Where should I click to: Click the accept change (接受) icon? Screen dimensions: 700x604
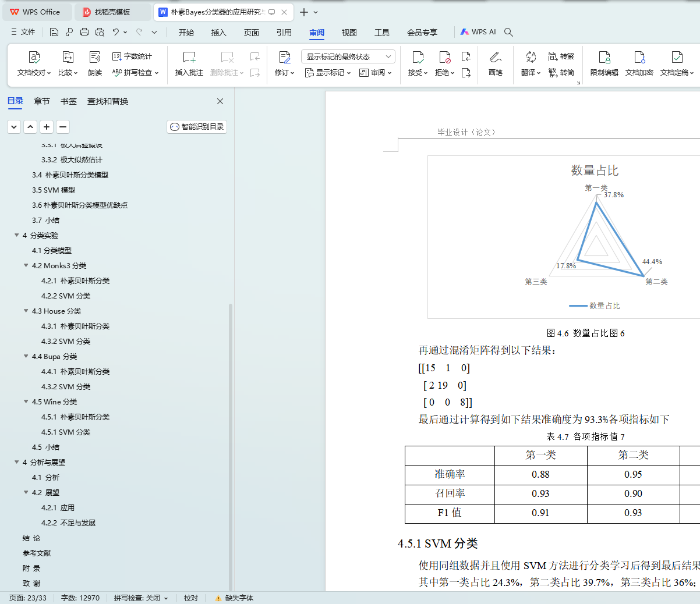pyautogui.click(x=418, y=57)
